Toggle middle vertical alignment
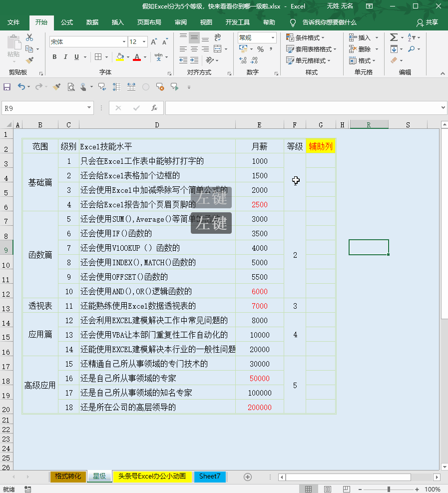Screen dimensions: 448x493 tap(194, 38)
